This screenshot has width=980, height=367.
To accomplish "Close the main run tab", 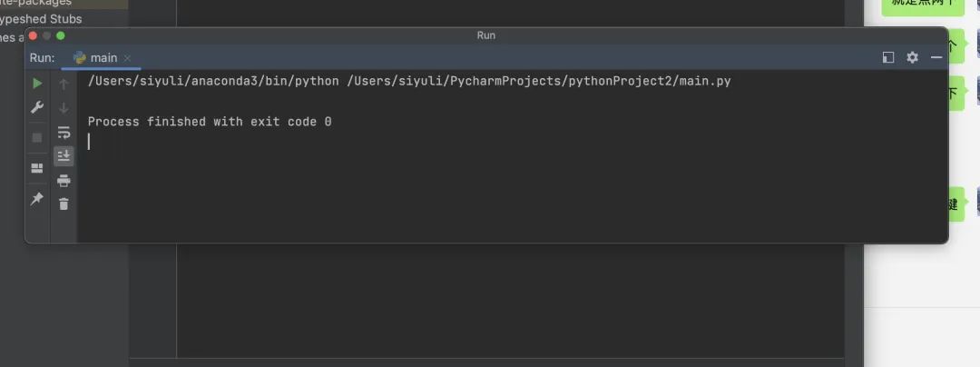I will [128, 58].
